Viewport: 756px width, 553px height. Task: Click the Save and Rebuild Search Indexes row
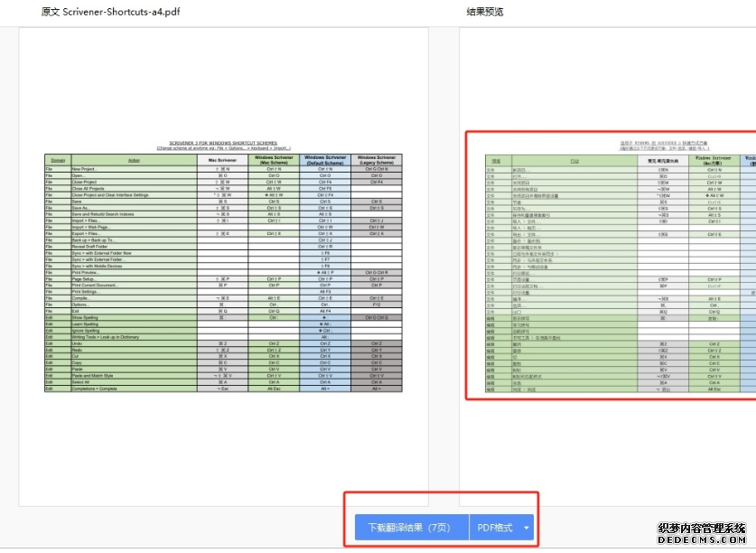pos(223,214)
